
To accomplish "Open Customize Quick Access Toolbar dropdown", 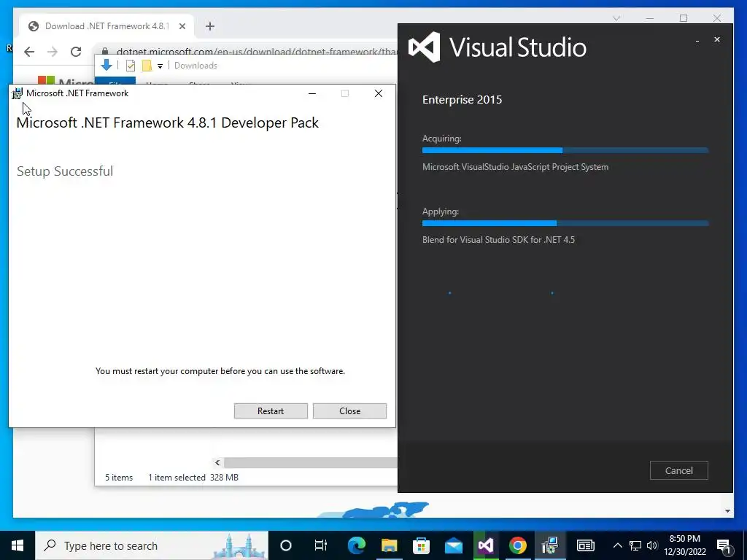I will 160,66.
